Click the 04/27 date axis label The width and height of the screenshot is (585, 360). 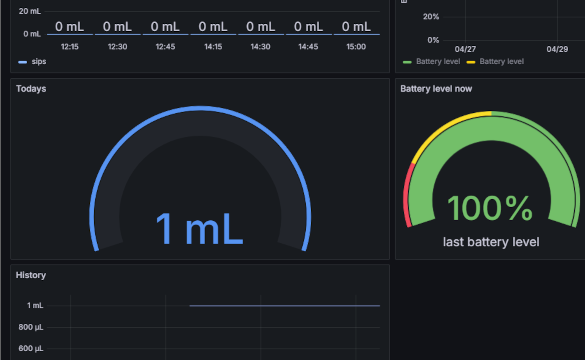click(x=465, y=49)
